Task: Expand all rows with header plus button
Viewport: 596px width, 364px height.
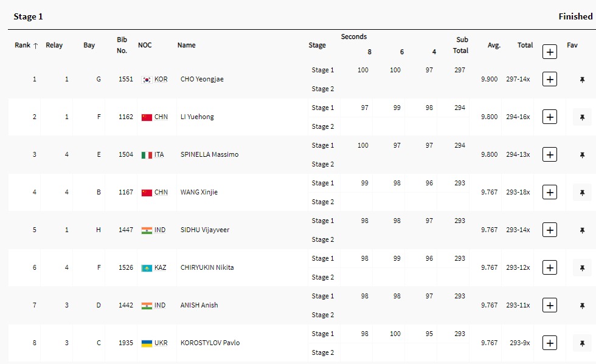Action: tap(549, 52)
